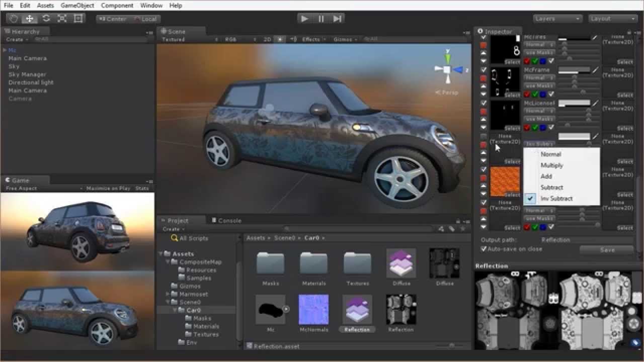This screenshot has height=362, width=644.
Task: Switch to the Console tab
Action: 226,220
